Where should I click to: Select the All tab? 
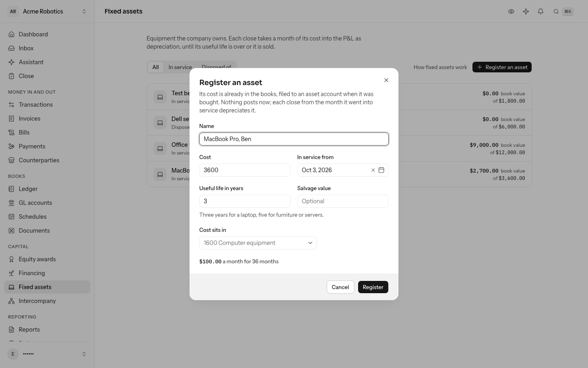[x=156, y=67]
